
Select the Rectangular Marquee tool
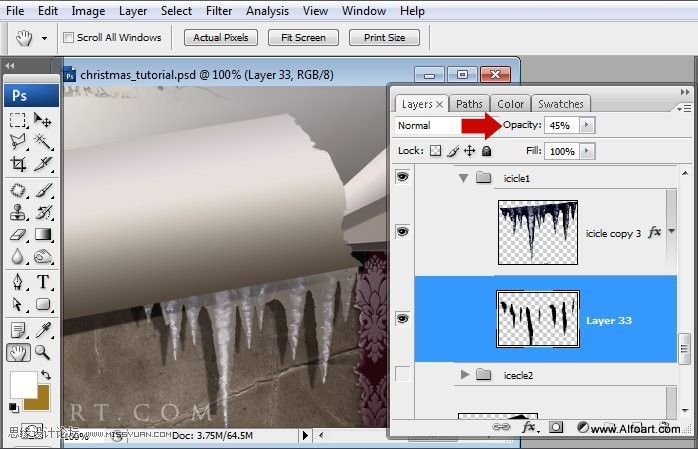(x=18, y=120)
